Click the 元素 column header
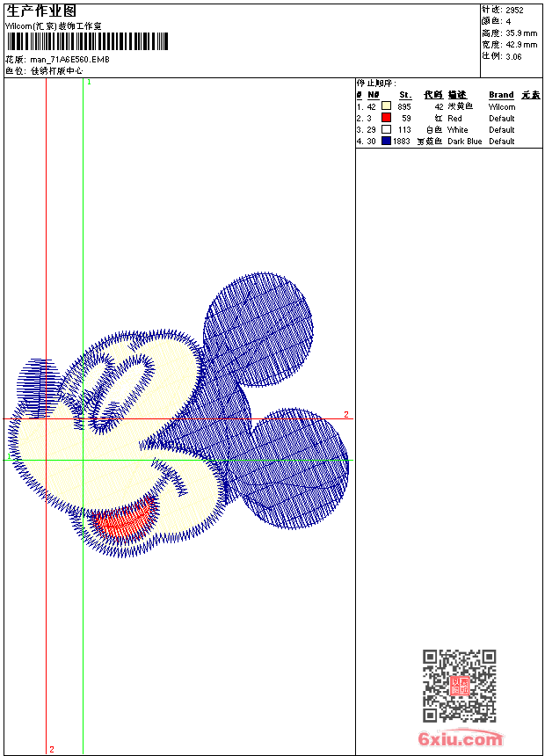 [x=531, y=95]
